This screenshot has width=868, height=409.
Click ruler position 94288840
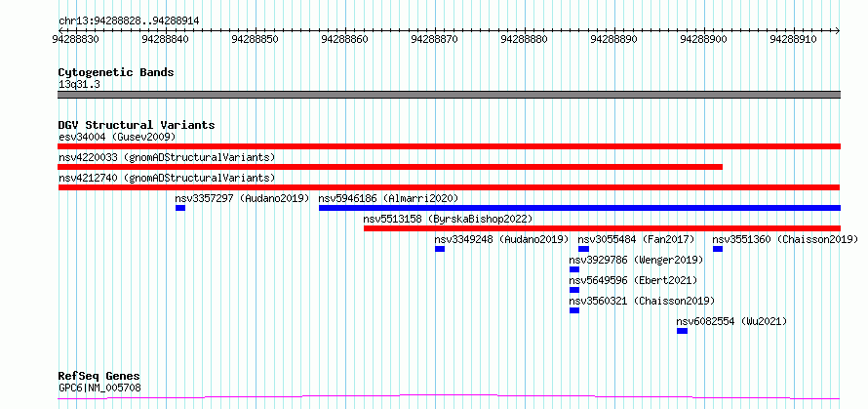165,39
